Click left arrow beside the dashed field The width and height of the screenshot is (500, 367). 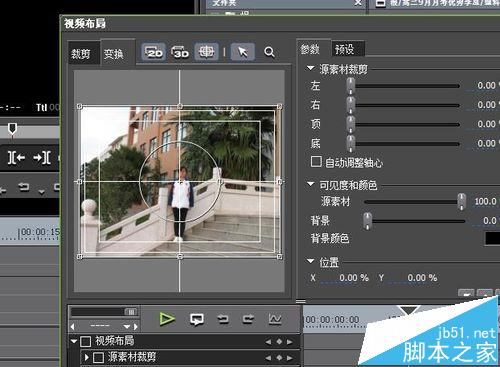coord(73,326)
